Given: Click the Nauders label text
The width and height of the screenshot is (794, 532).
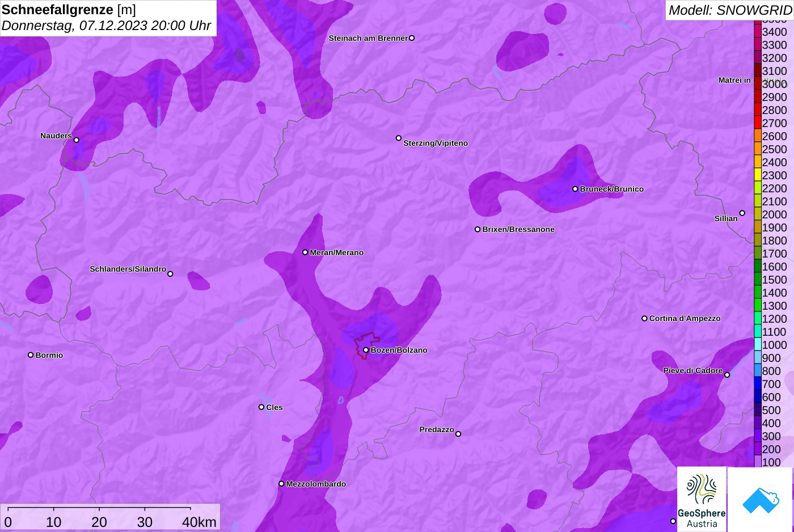Looking at the screenshot, I should 56,136.
